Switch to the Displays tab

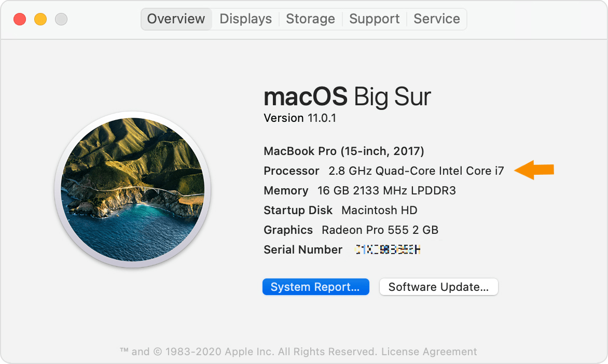point(245,19)
